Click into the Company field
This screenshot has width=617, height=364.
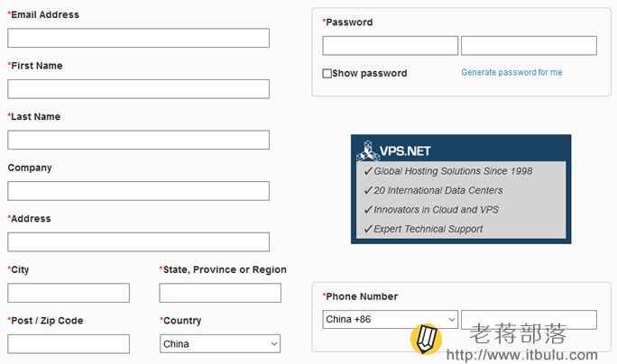139,191
